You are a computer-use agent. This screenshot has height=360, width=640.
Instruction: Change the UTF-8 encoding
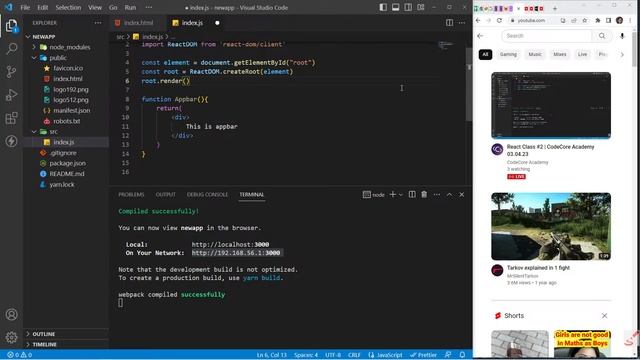(333, 355)
